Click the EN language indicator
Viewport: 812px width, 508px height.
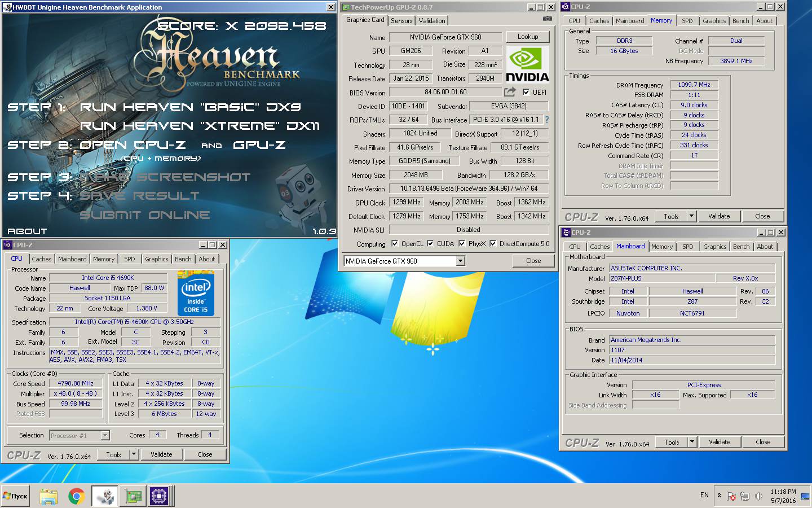[x=704, y=495]
